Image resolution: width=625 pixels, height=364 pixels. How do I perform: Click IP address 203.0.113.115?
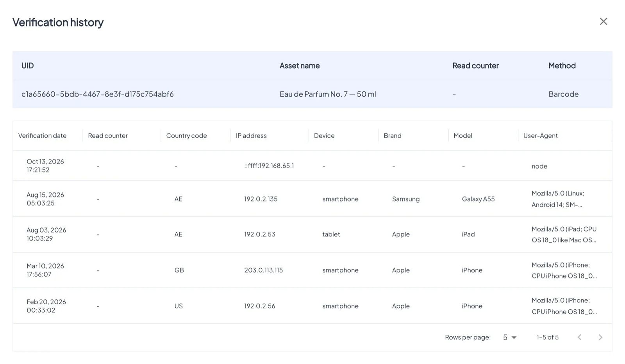(264, 270)
